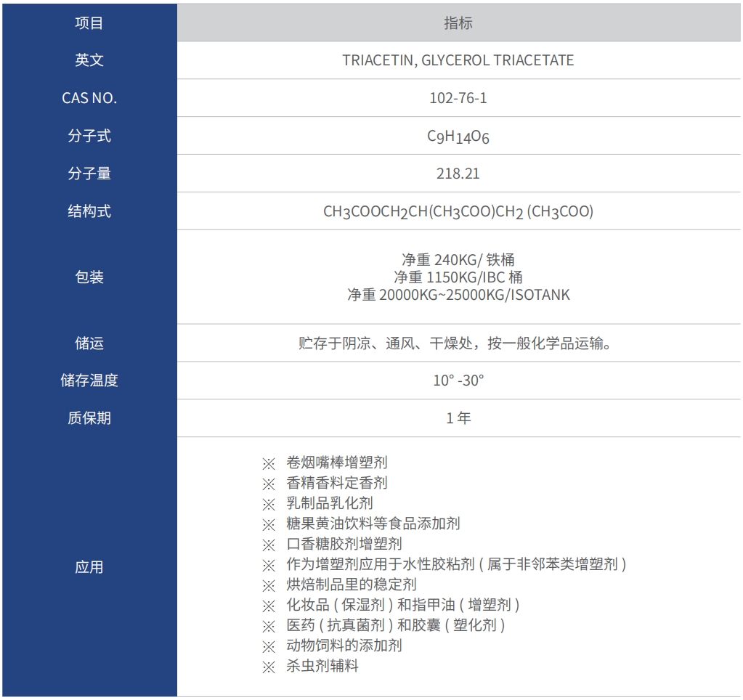The width and height of the screenshot is (743, 700).
Task: Click the CAS number 102-76-1
Action: [x=458, y=98]
